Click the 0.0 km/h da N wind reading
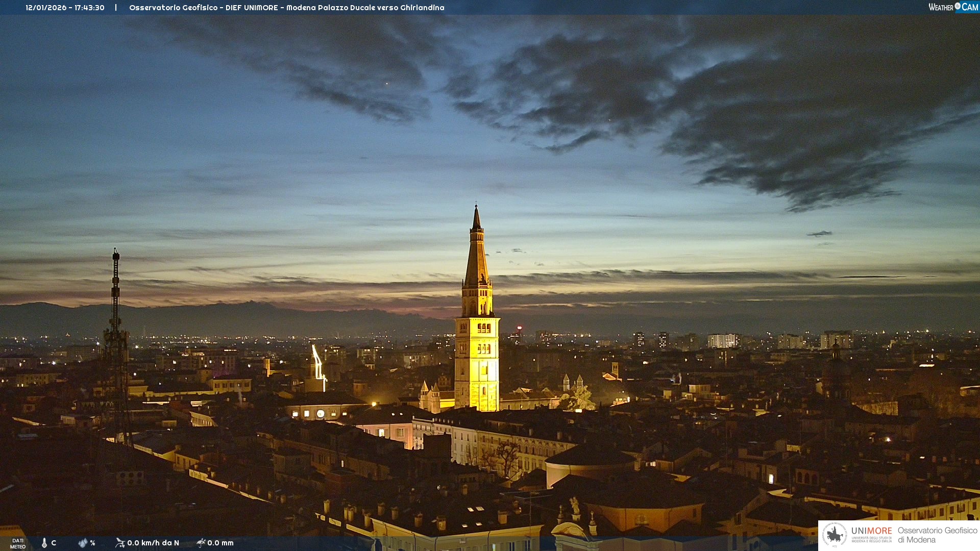The height and width of the screenshot is (551, 980). point(153,543)
